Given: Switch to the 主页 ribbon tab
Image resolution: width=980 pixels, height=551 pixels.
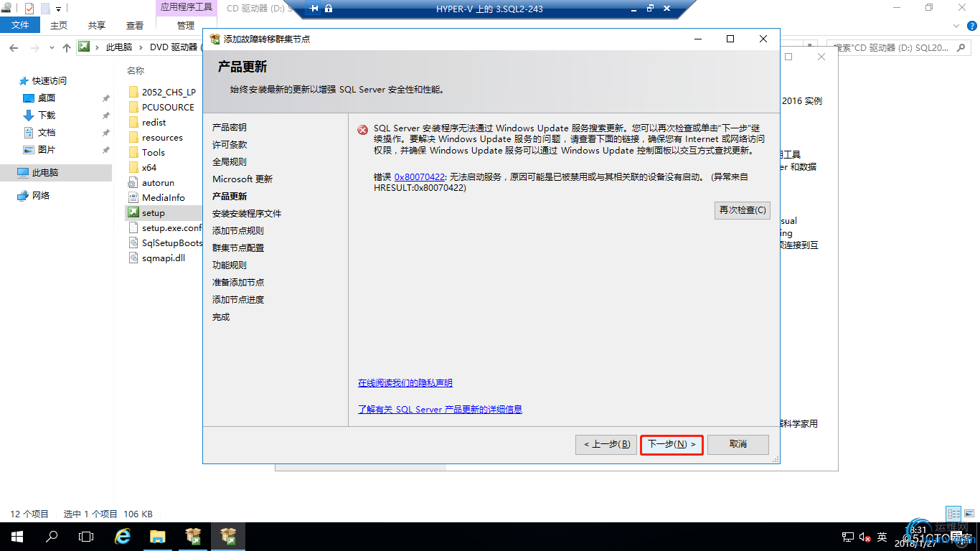Looking at the screenshot, I should (59, 25).
